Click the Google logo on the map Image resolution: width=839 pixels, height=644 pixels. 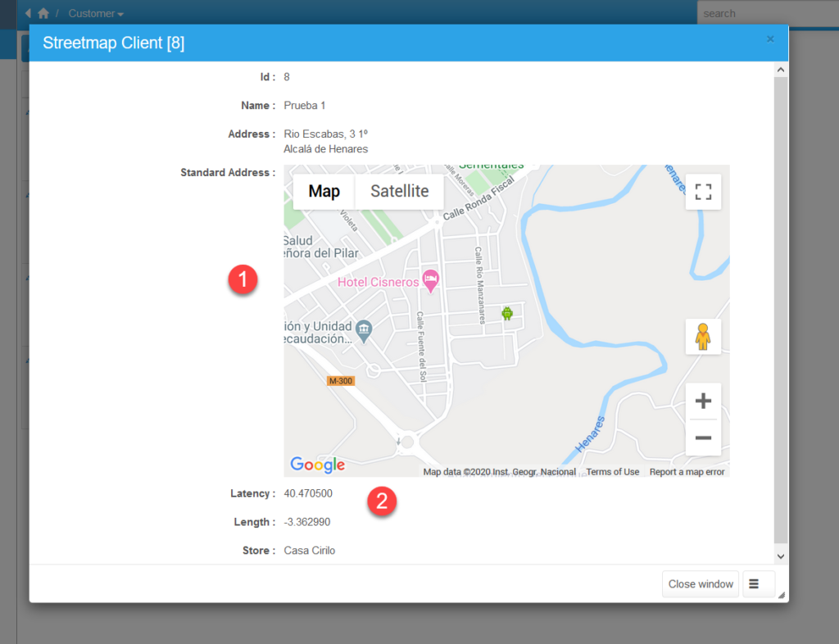pyautogui.click(x=316, y=465)
